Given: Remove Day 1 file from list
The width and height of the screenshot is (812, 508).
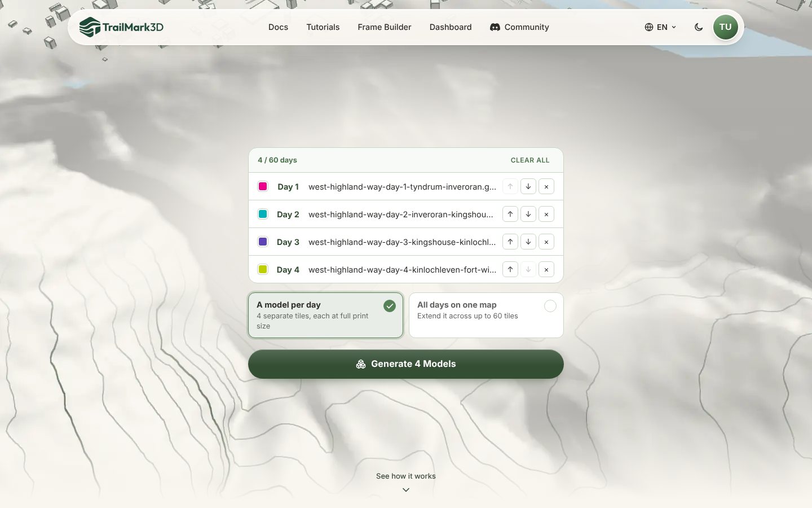Looking at the screenshot, I should tap(546, 186).
